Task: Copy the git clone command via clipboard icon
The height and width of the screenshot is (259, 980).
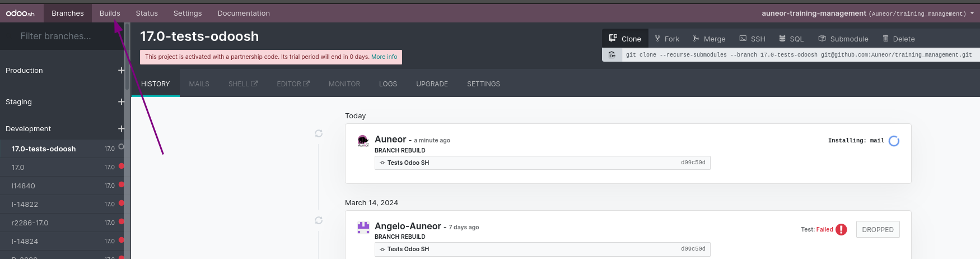Action: coord(612,54)
